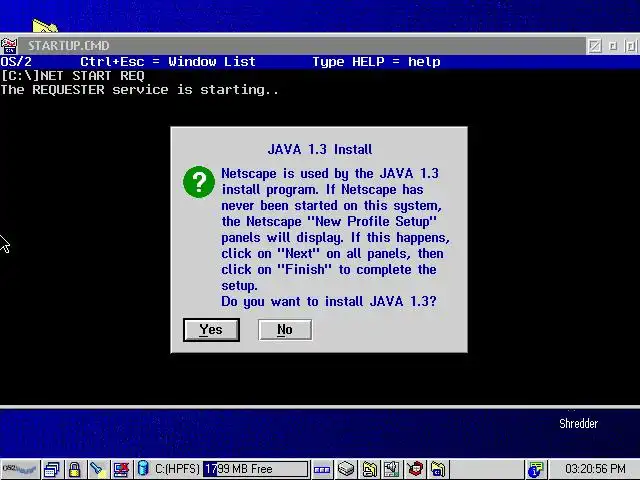Click the padlock lockup icon
This screenshot has height=480, width=640.
pos(74,469)
